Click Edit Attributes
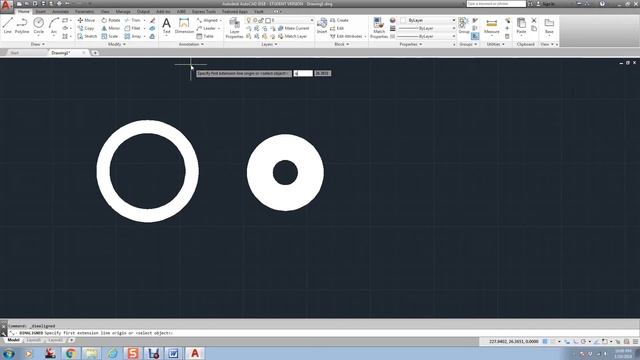 click(347, 36)
